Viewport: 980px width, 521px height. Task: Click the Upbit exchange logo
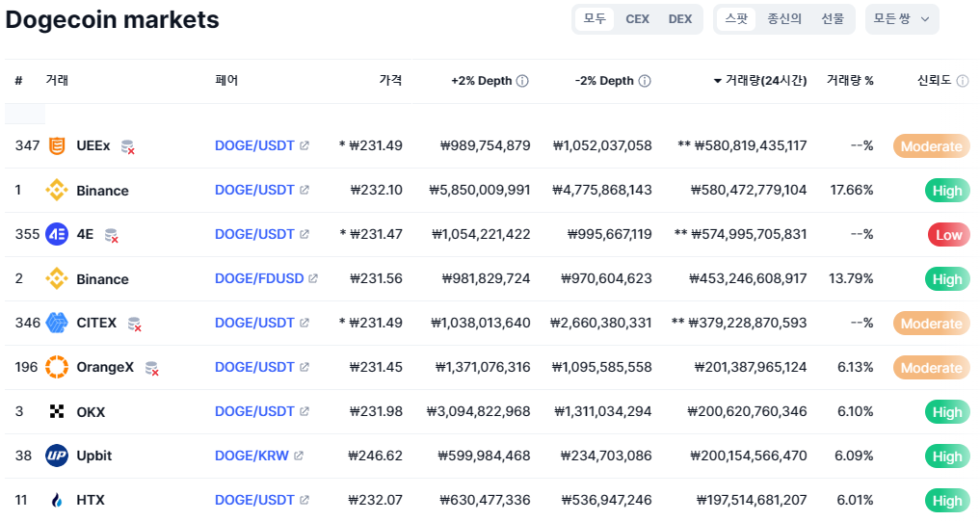coord(57,456)
